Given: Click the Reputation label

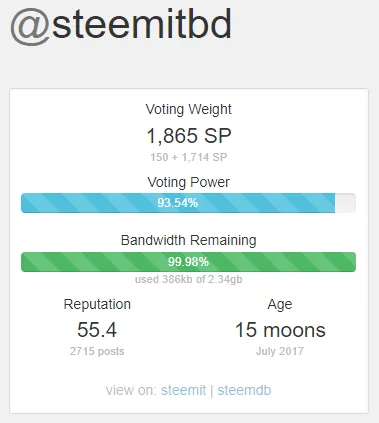Looking at the screenshot, I should pos(97,304).
